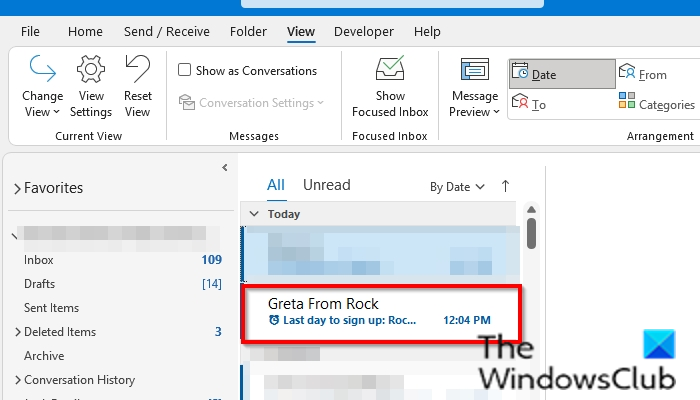
Task: Collapse the folder pane
Action: click(x=225, y=167)
